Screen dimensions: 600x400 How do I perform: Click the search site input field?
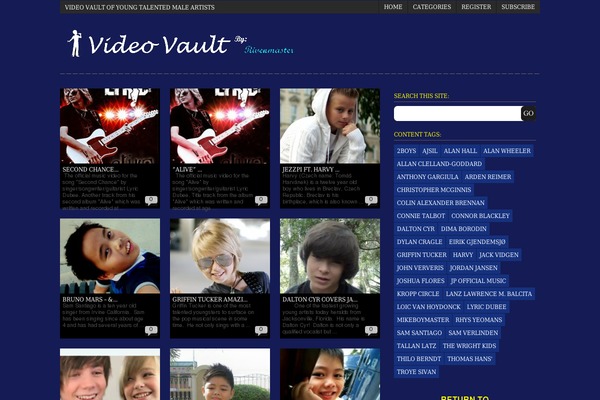pos(458,113)
